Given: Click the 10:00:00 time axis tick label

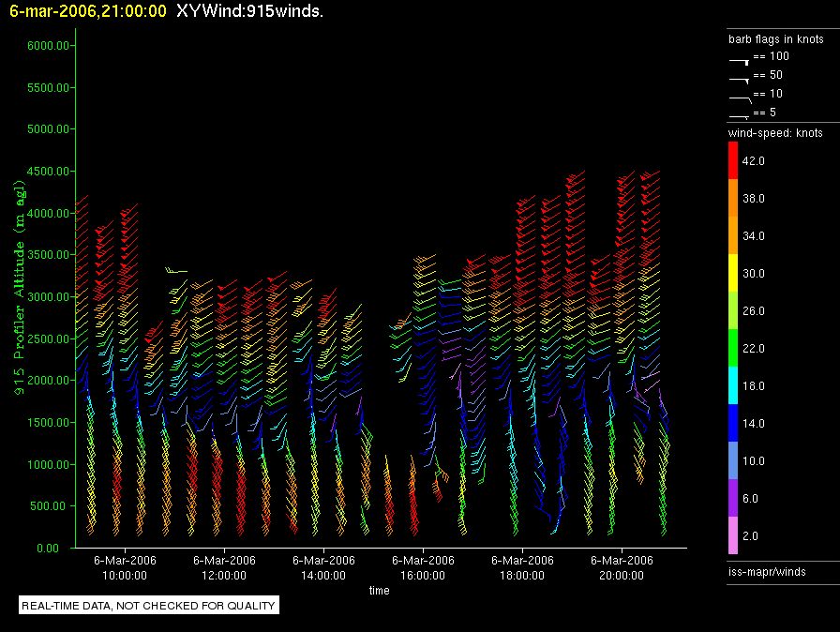Looking at the screenshot, I should [x=125, y=575].
